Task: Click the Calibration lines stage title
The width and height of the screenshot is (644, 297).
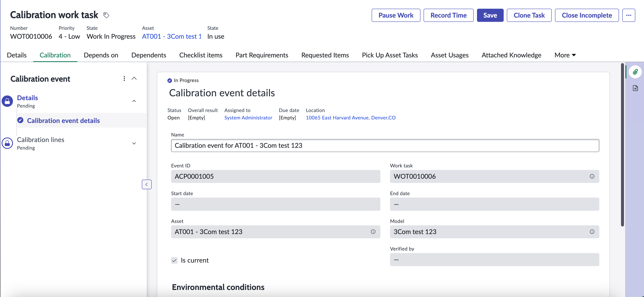Action: 40,140
